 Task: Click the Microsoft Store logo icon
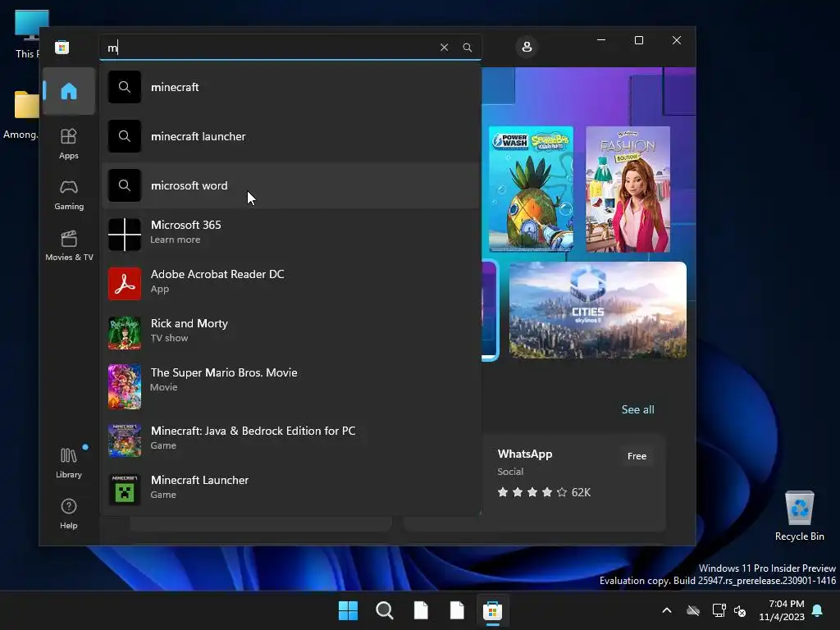(62, 47)
